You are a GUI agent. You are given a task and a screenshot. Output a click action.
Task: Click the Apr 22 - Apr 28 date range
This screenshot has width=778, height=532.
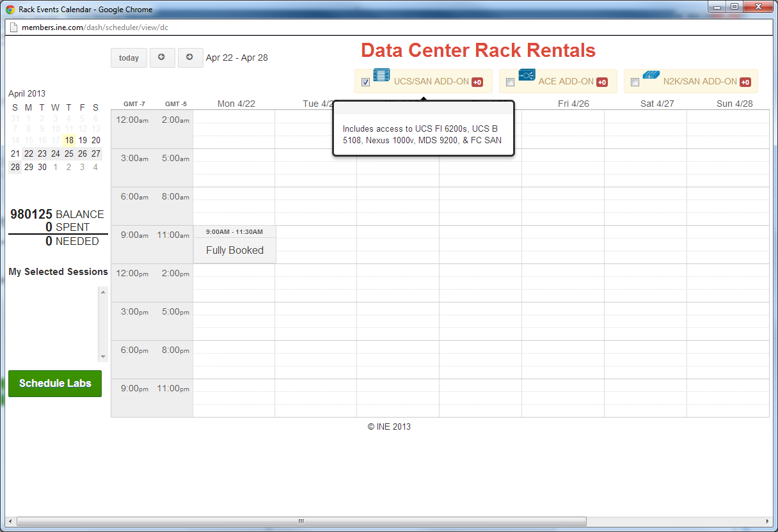(x=237, y=58)
